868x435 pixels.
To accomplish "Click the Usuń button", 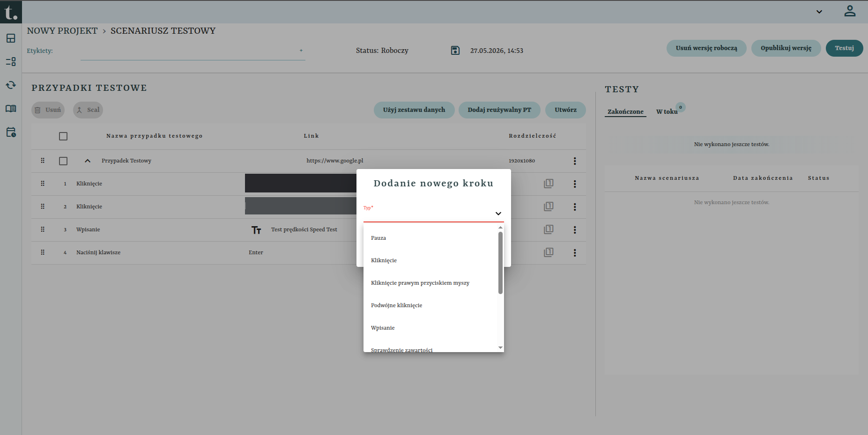I will (x=48, y=110).
